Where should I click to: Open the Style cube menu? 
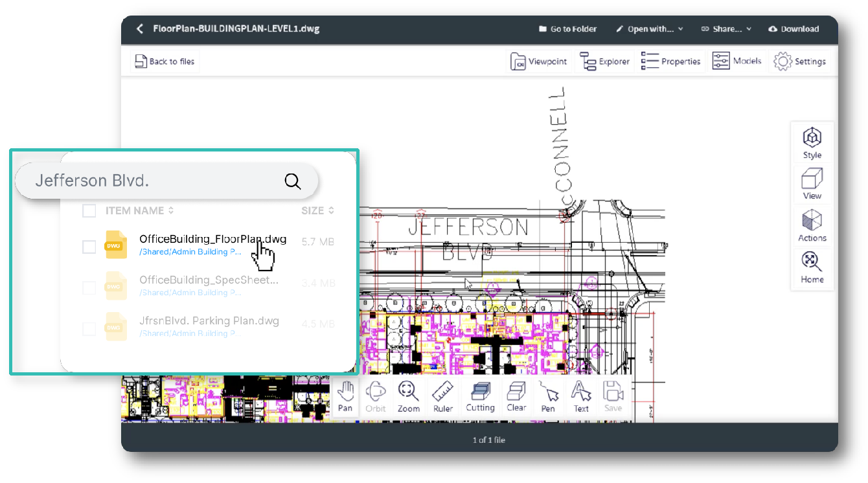[x=812, y=142]
